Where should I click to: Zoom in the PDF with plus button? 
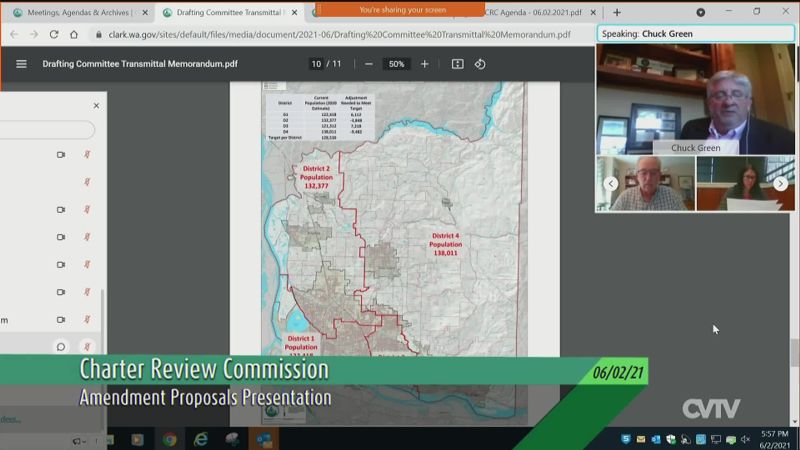click(424, 64)
